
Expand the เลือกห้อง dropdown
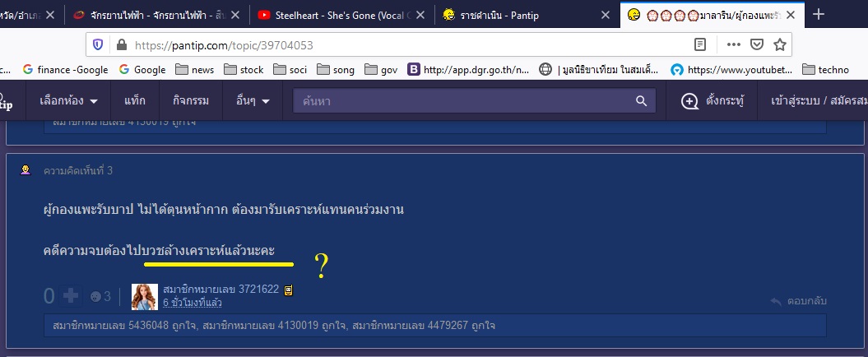(x=68, y=100)
